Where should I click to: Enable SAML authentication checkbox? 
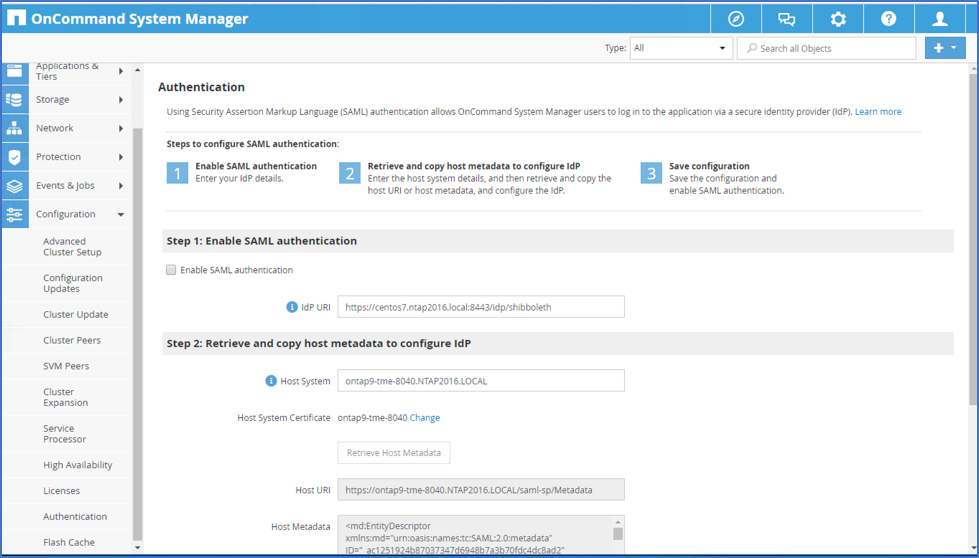pos(171,270)
